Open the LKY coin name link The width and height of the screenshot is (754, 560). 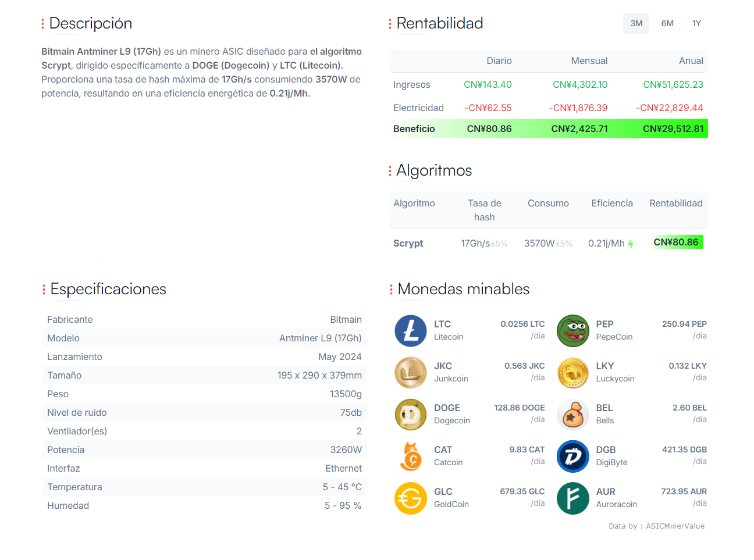[x=605, y=366]
